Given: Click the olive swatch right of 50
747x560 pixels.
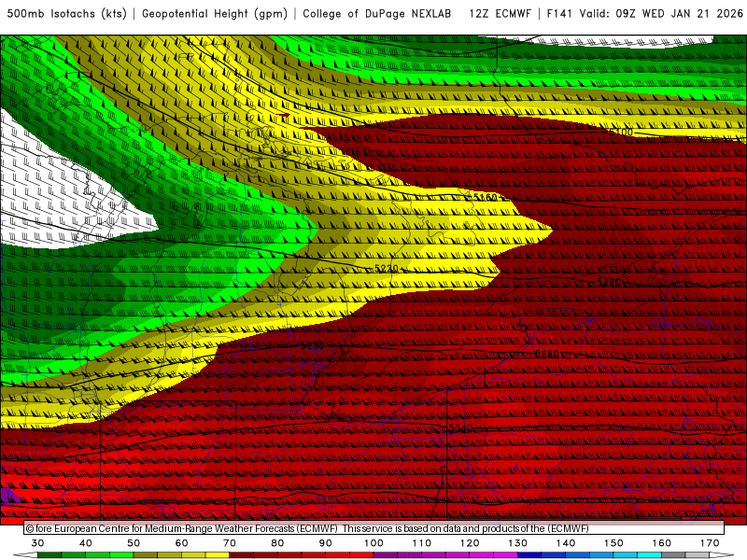Looking at the screenshot, I should (x=146, y=555).
